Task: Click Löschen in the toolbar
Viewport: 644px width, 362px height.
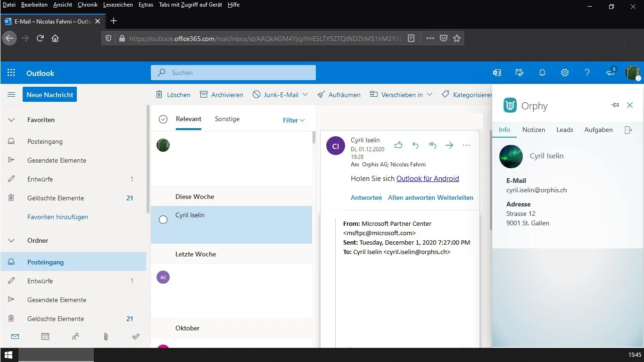Action: (173, 95)
